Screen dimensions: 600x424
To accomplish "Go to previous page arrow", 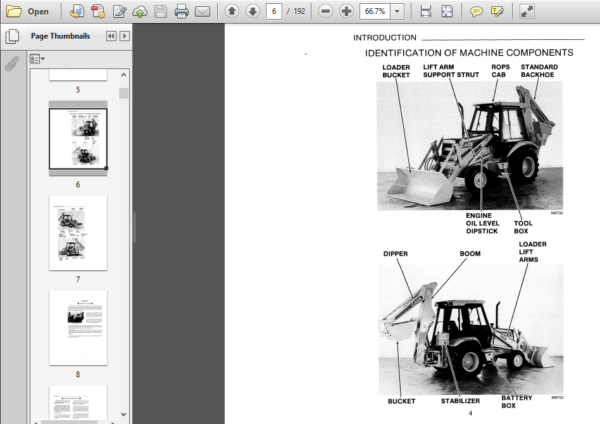I will 232,11.
